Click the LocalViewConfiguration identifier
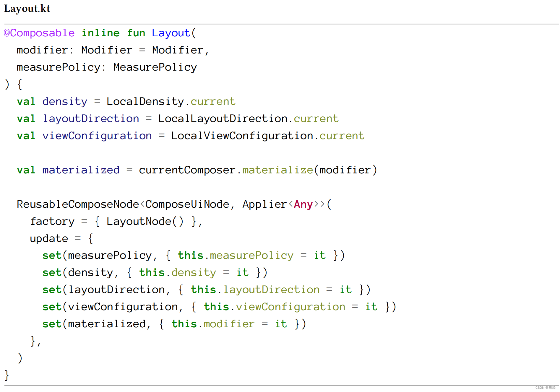This screenshot has height=392, width=560. coord(242,136)
